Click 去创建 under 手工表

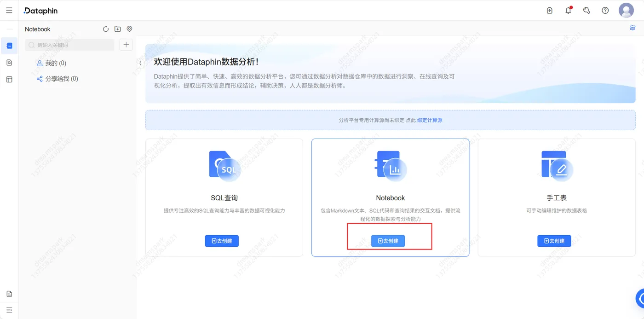554,241
